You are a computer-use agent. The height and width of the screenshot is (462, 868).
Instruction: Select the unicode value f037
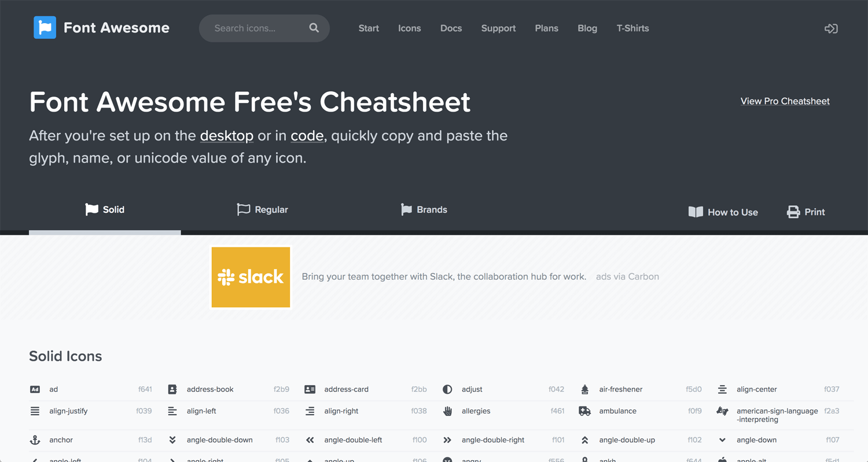click(x=832, y=389)
